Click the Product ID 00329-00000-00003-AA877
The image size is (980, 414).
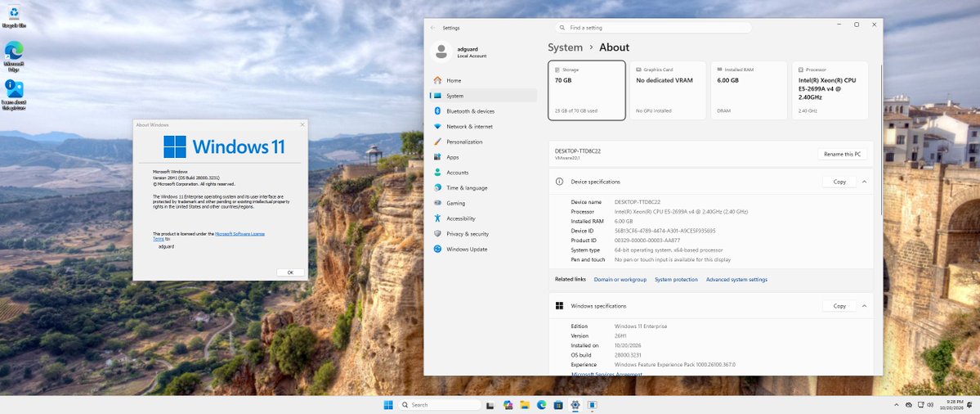(647, 241)
